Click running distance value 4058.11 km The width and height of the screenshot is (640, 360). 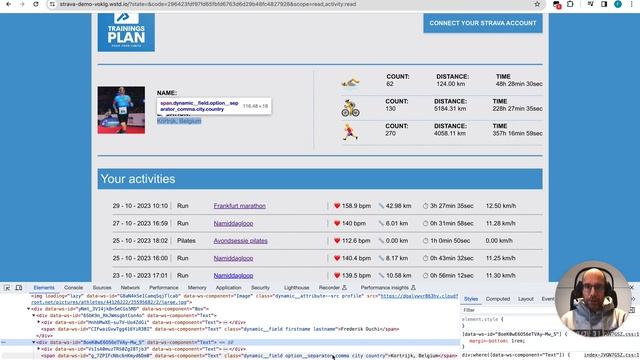point(450,133)
